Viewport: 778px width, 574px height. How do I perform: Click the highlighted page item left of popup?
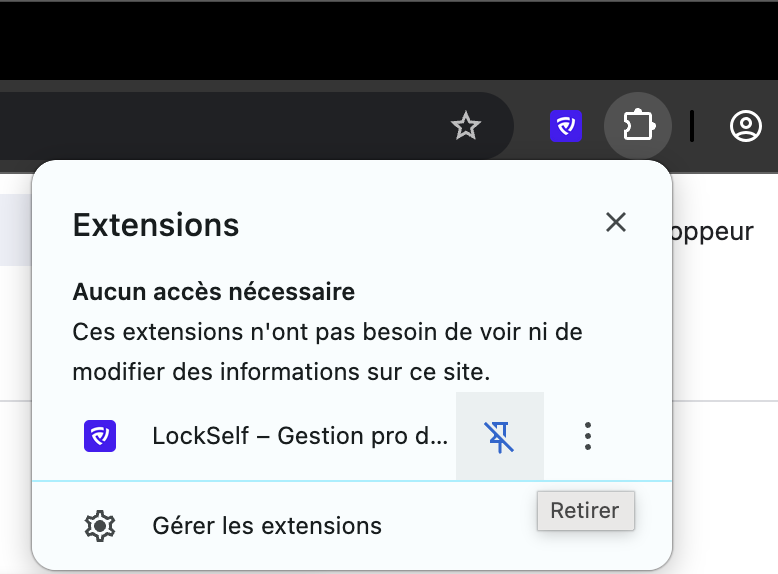coord(16,230)
